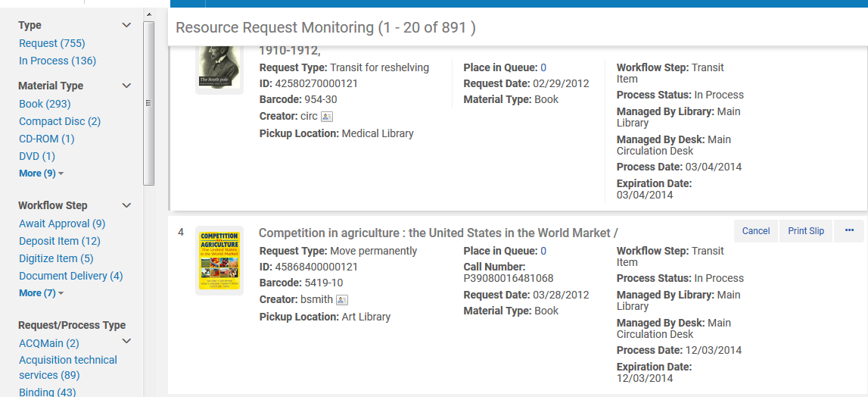Expand More (7) workflow steps
This screenshot has width=868, height=397.
[42, 293]
